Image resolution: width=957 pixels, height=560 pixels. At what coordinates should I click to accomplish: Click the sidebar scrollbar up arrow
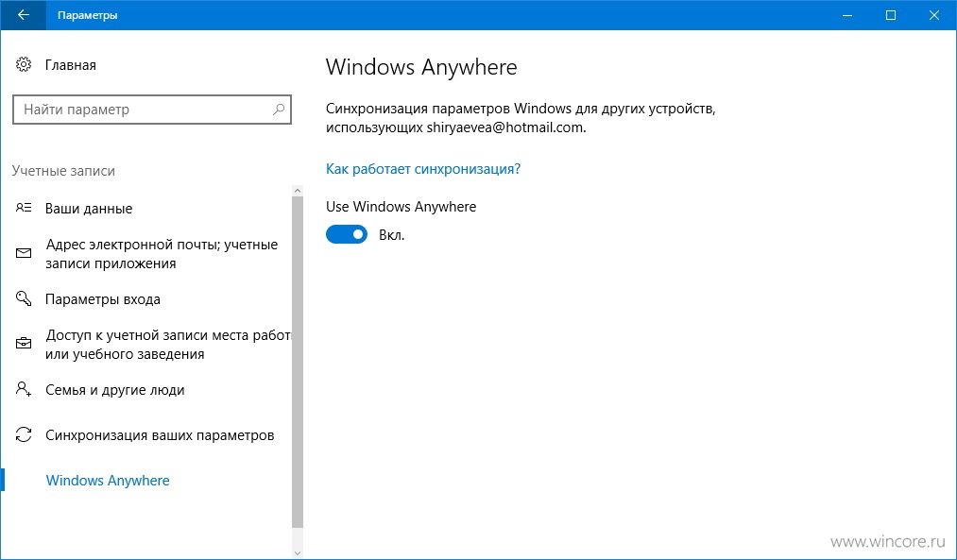click(x=298, y=191)
